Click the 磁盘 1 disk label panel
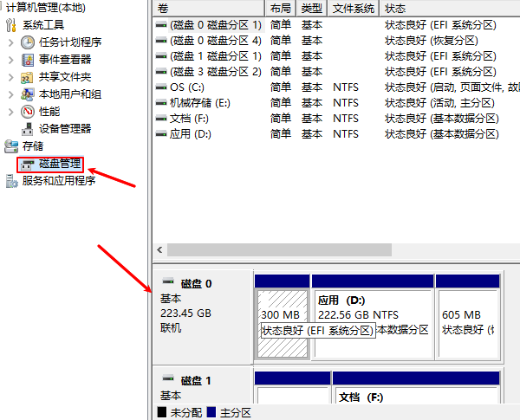The height and width of the screenshot is (420, 520). pyautogui.click(x=203, y=385)
